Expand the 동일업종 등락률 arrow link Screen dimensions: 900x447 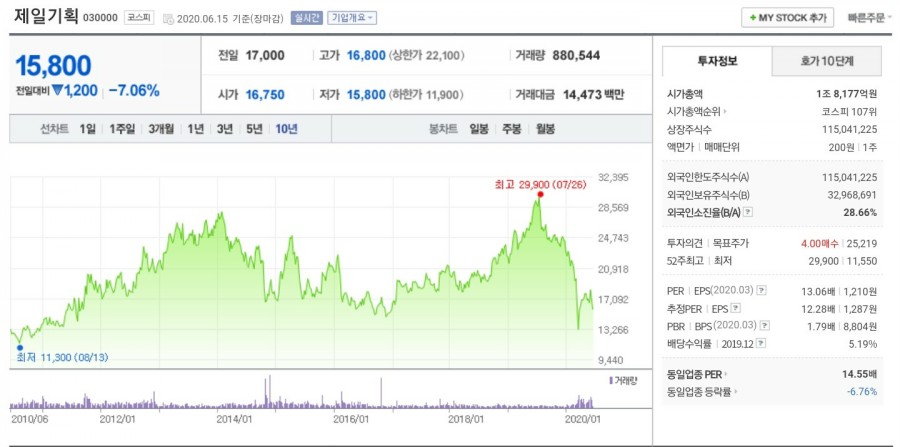[735, 392]
